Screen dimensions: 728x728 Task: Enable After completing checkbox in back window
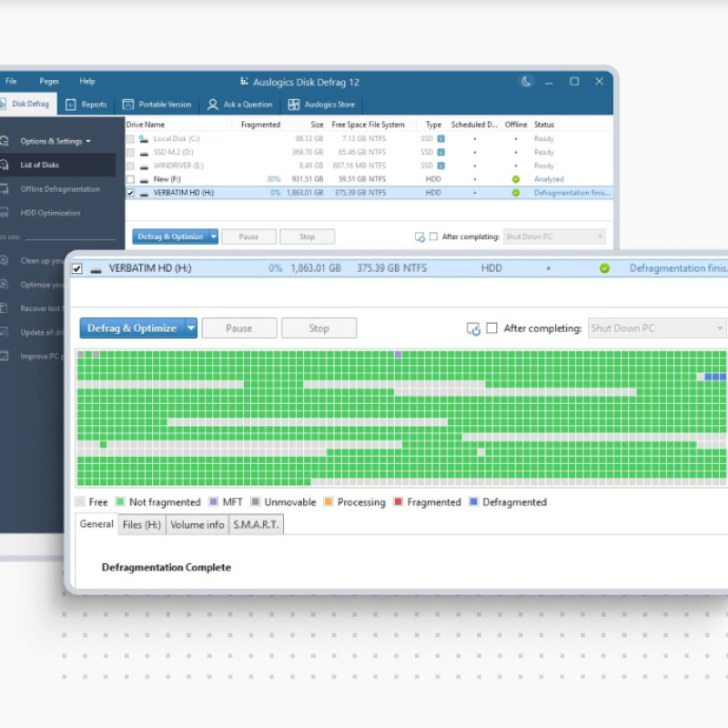(x=433, y=237)
